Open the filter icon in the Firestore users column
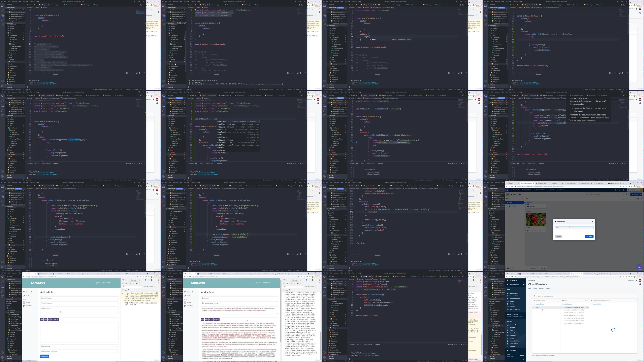The width and height of the screenshot is (644, 362). click(x=585, y=300)
